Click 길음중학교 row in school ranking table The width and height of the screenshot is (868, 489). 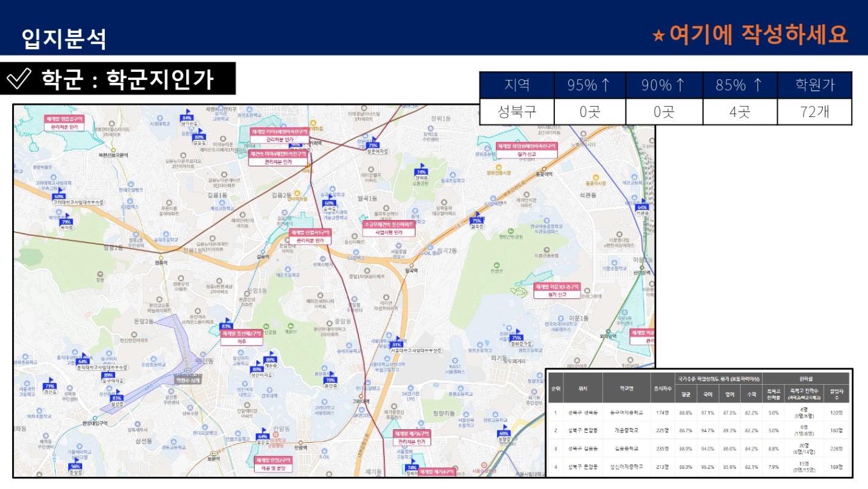[699, 448]
